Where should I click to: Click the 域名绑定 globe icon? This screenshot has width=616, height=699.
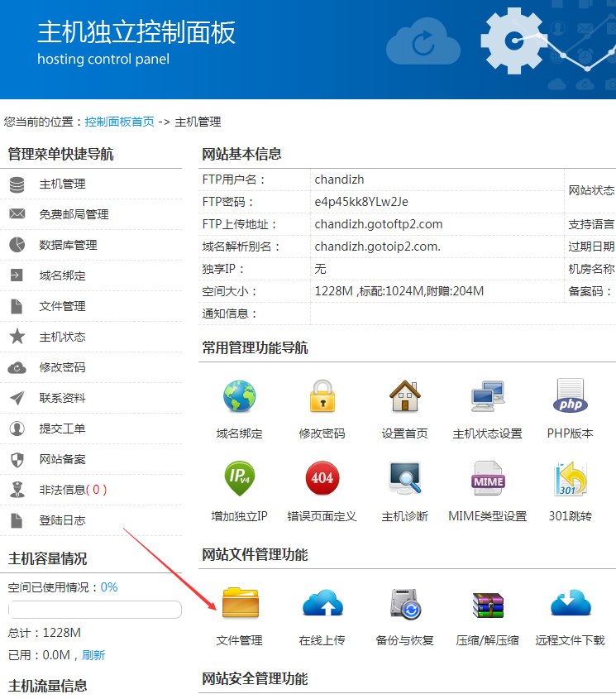(x=240, y=397)
